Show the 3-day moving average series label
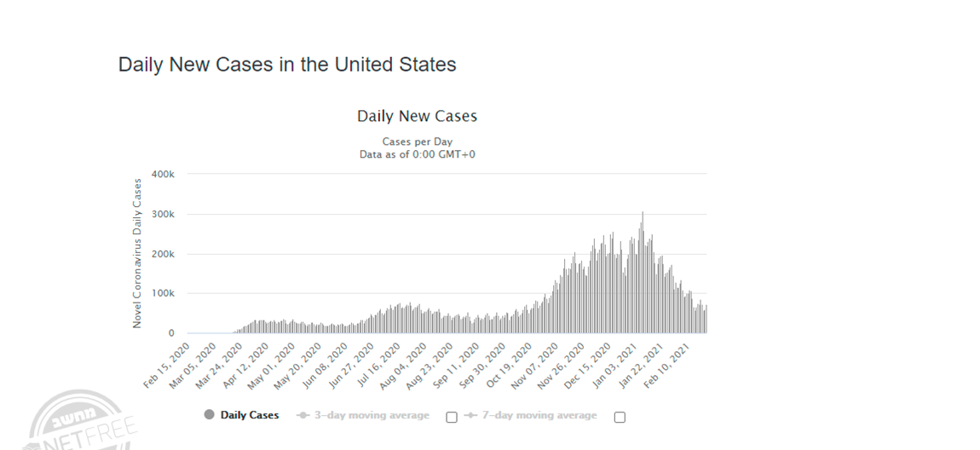This screenshot has height=450, width=980. (371, 416)
